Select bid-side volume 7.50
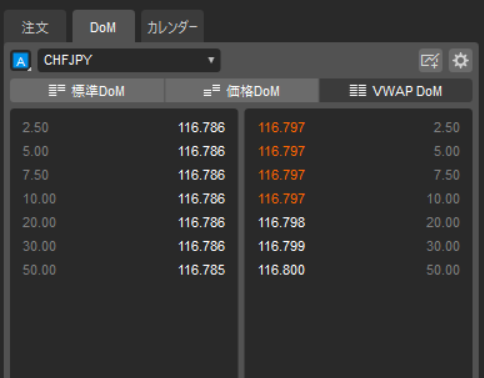 [x=36, y=175]
